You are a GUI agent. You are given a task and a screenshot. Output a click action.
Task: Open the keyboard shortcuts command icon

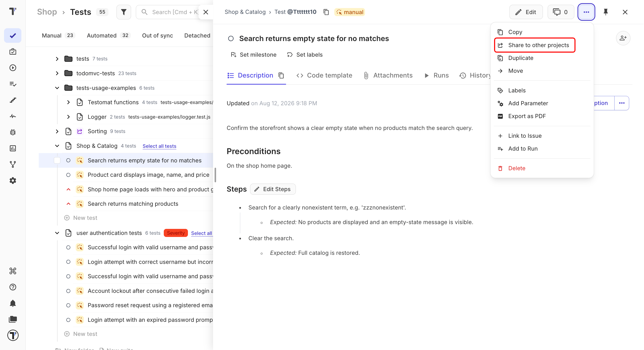[13, 271]
